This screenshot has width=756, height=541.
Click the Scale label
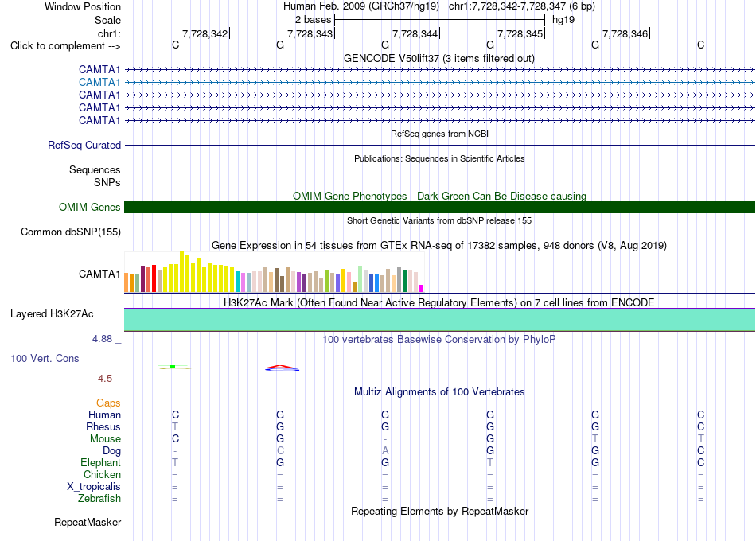click(107, 20)
